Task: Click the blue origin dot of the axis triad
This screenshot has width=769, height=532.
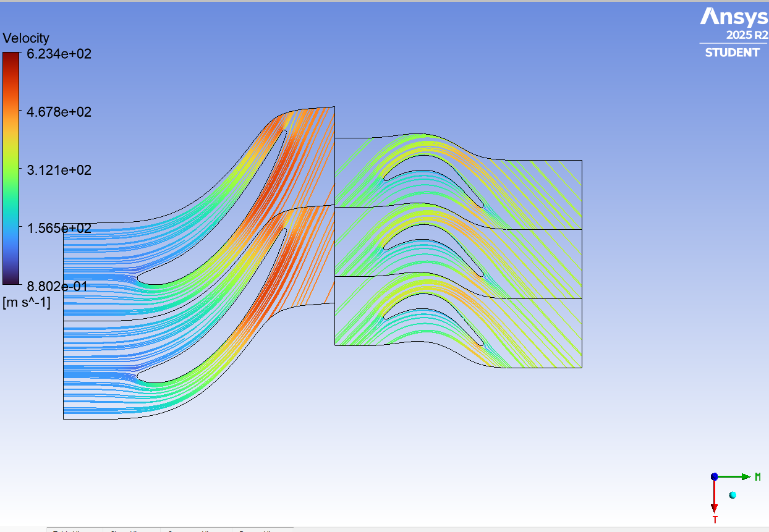Action: tap(715, 476)
